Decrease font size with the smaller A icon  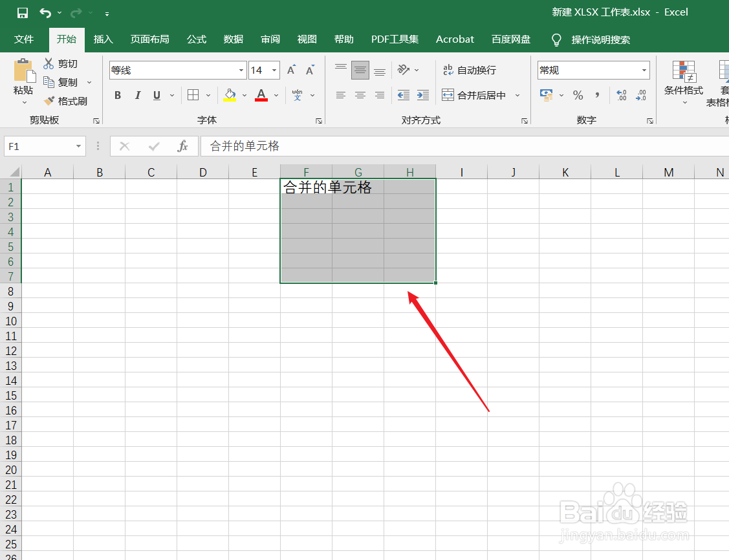coord(310,70)
